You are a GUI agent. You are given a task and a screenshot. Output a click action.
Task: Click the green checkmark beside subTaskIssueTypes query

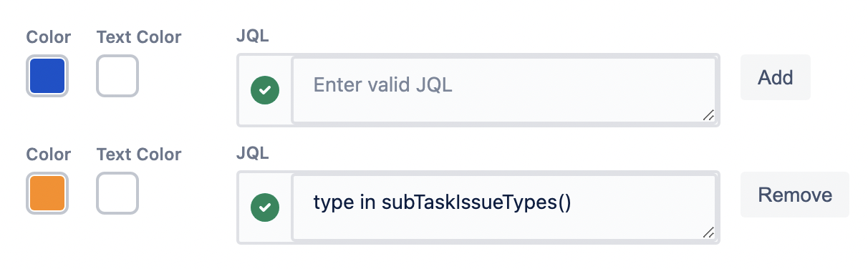pyautogui.click(x=265, y=207)
